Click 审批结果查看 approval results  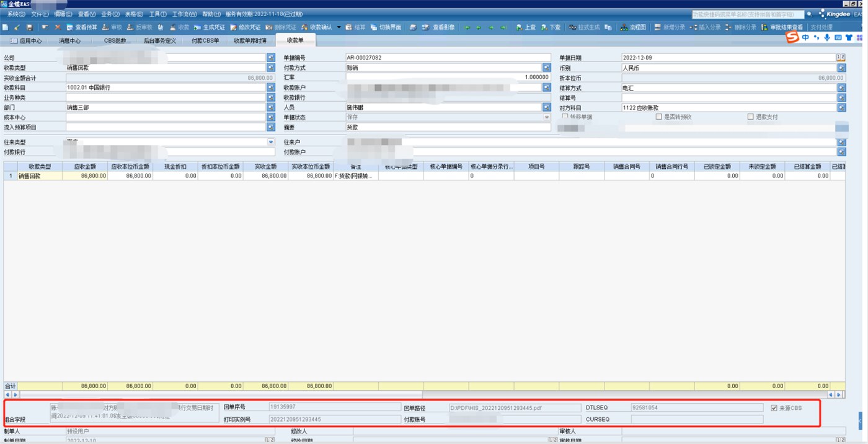[782, 27]
